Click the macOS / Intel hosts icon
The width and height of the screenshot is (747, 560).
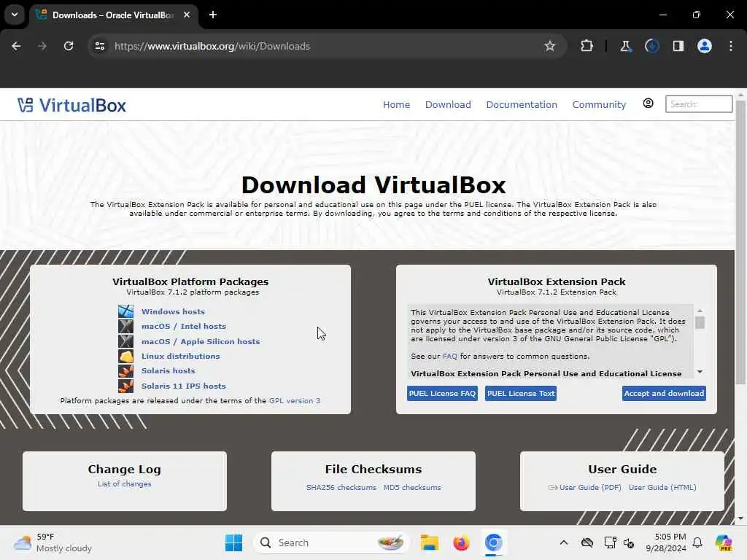(x=125, y=326)
